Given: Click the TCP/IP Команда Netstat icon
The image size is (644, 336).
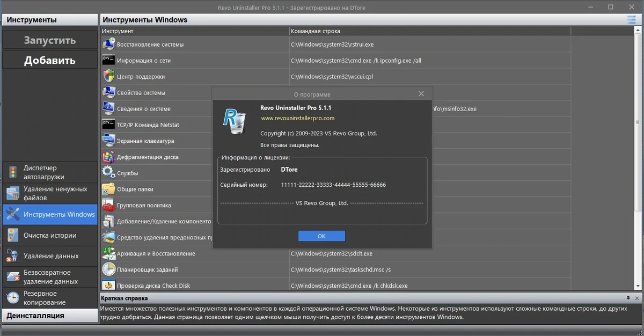Looking at the screenshot, I should click(x=108, y=125).
